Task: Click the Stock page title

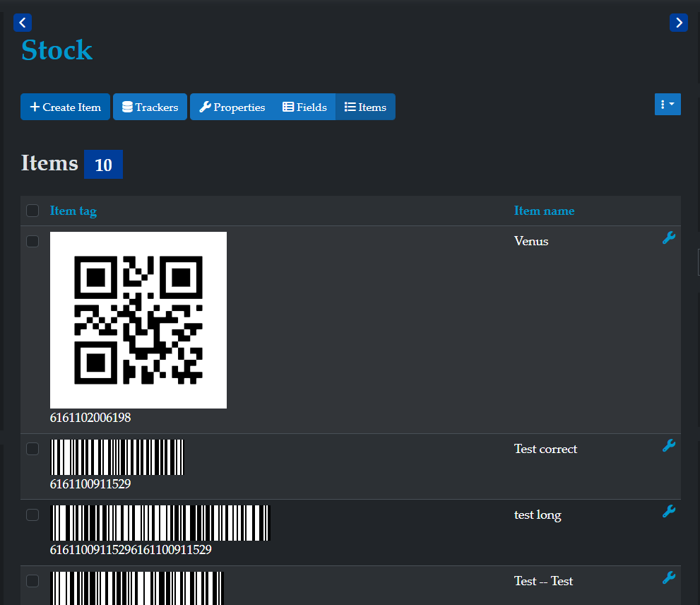Action: click(57, 49)
